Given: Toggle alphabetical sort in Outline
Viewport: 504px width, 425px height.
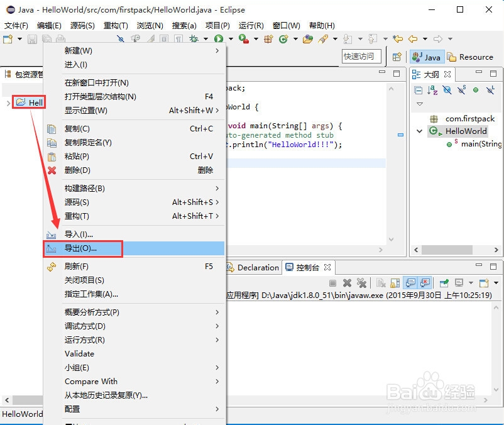Looking at the screenshot, I should click(x=432, y=90).
